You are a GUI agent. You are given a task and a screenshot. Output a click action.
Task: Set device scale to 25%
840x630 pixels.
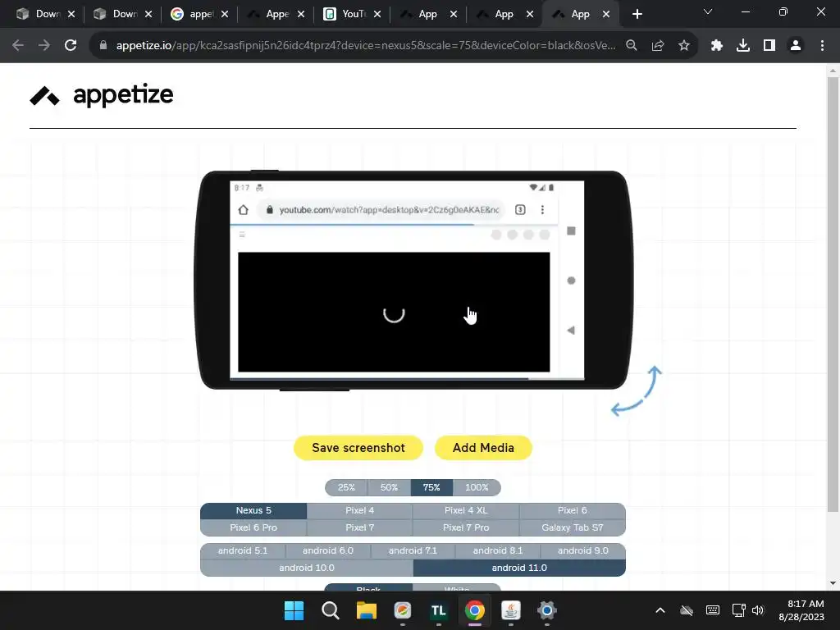tap(346, 487)
